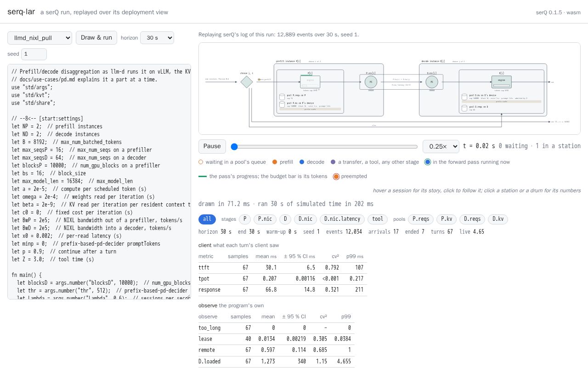The image size is (588, 368).
Task: Click the pool P.kv drum icon
Action: pyautogui.click(x=283, y=105)
